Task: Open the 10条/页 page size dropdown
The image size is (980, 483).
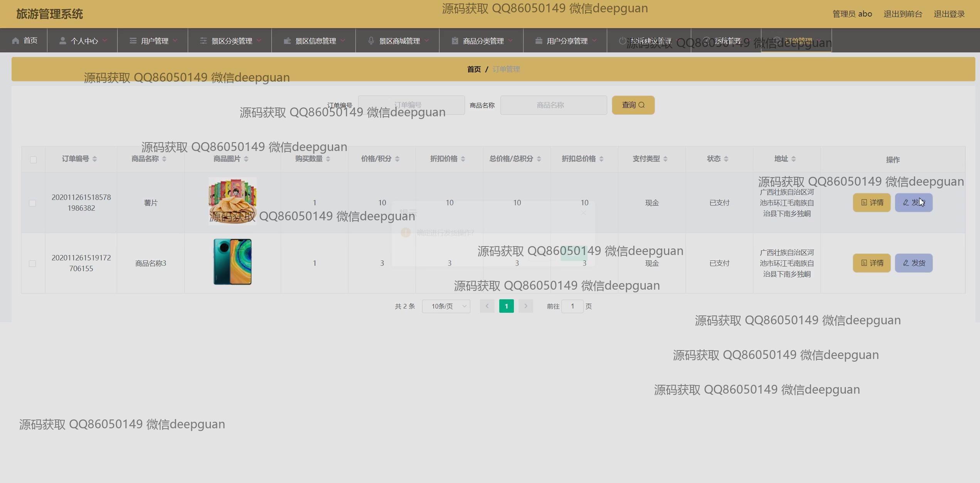Action: pos(446,306)
